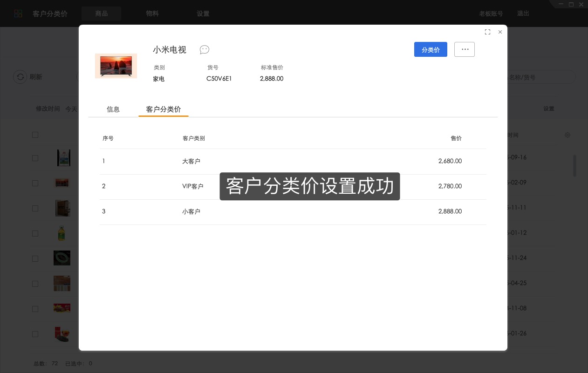Expand the dialog with the fullscreen icon

point(487,32)
